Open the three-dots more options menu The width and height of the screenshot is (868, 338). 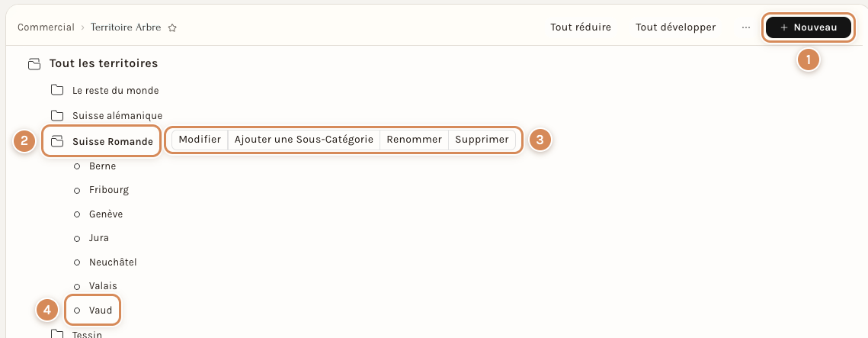click(745, 27)
